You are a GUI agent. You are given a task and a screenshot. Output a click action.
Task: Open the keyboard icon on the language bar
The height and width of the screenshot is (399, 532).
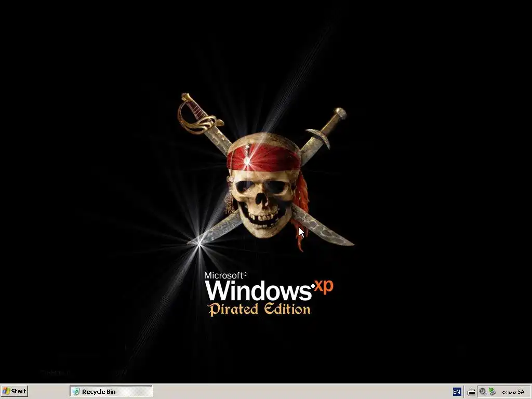point(471,392)
